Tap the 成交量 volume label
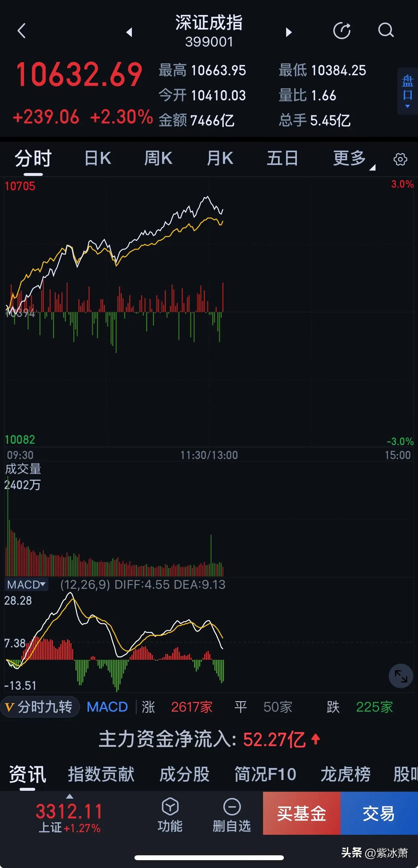 23,469
